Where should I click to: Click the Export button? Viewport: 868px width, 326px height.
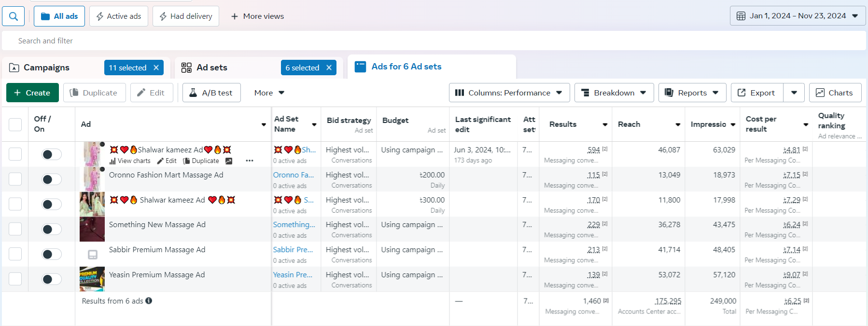click(x=756, y=93)
